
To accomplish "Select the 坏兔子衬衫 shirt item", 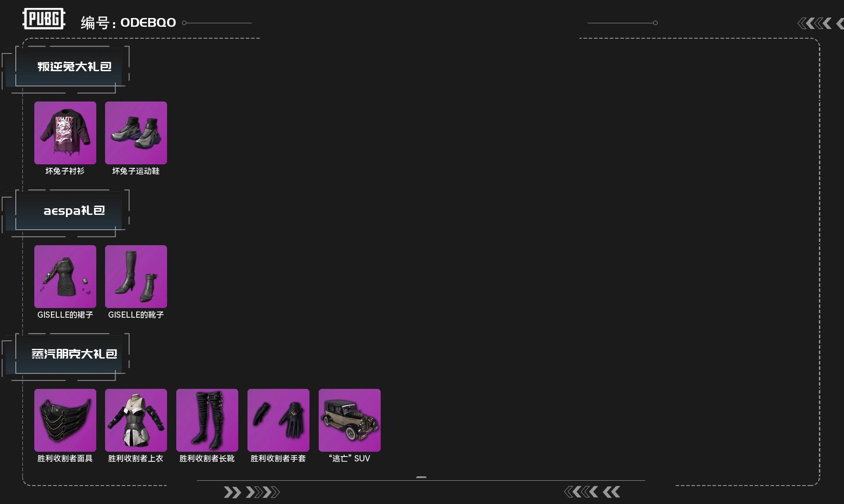I will 65,133.
